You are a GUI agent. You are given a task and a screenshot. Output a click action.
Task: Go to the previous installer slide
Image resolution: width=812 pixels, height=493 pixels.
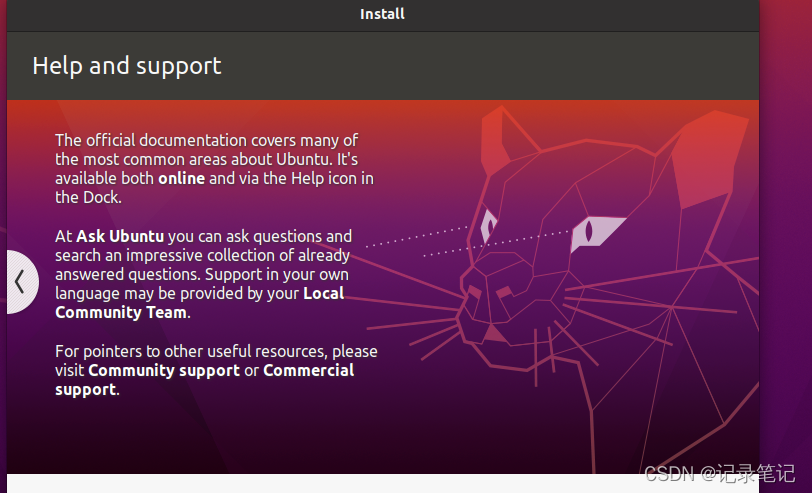[x=22, y=282]
